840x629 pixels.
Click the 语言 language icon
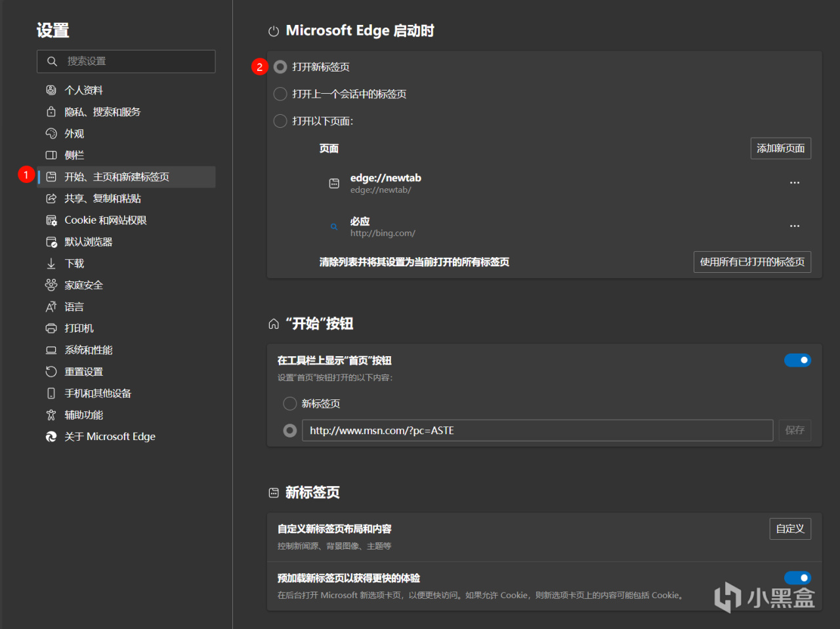coord(51,306)
